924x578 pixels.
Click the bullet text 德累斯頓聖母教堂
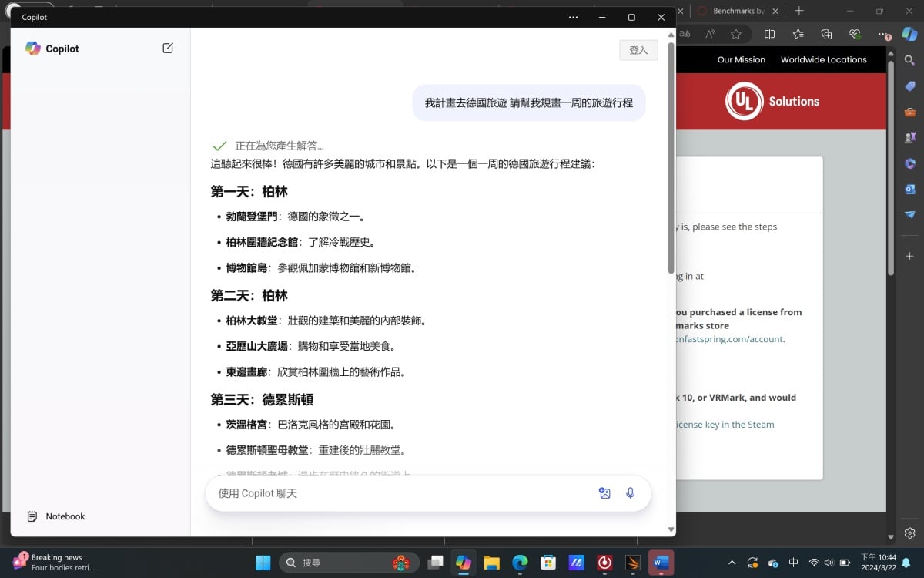[x=267, y=450]
